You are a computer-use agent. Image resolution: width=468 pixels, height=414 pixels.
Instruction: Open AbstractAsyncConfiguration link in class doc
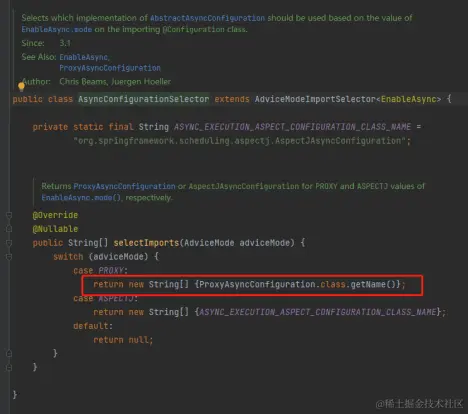point(207,18)
